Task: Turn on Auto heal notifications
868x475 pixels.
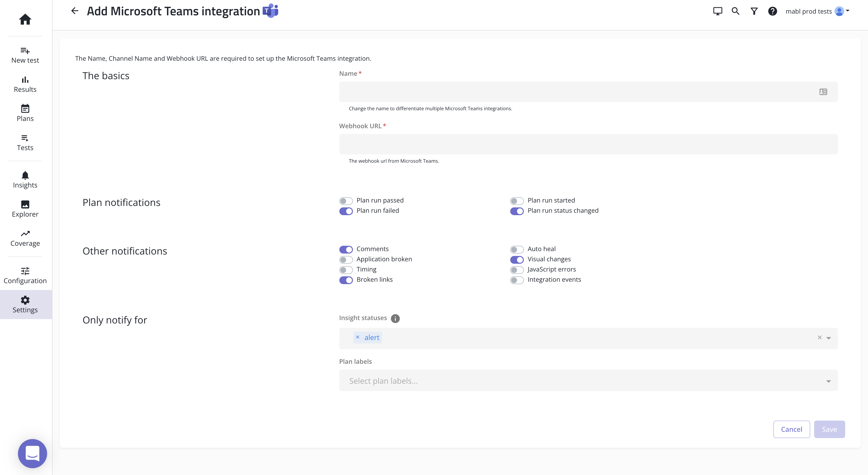Action: click(x=517, y=249)
